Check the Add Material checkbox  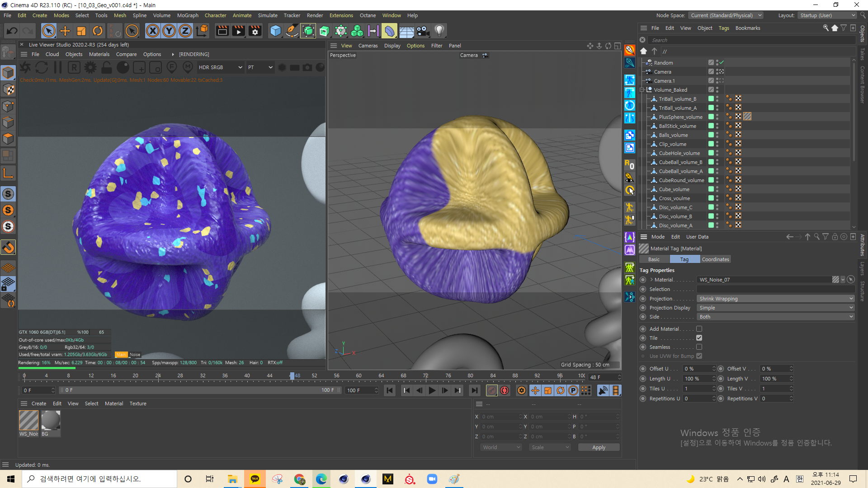(699, 329)
